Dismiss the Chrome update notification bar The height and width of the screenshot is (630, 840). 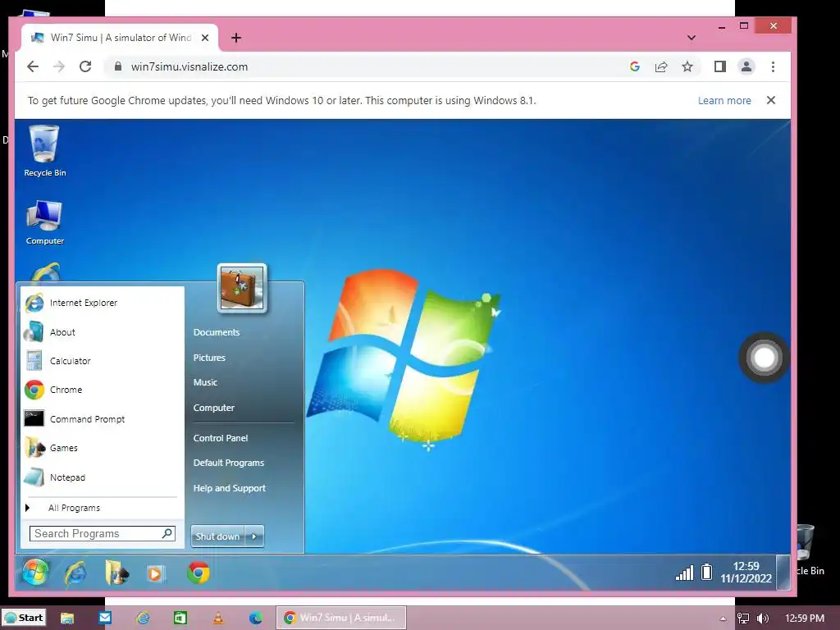[x=771, y=100]
